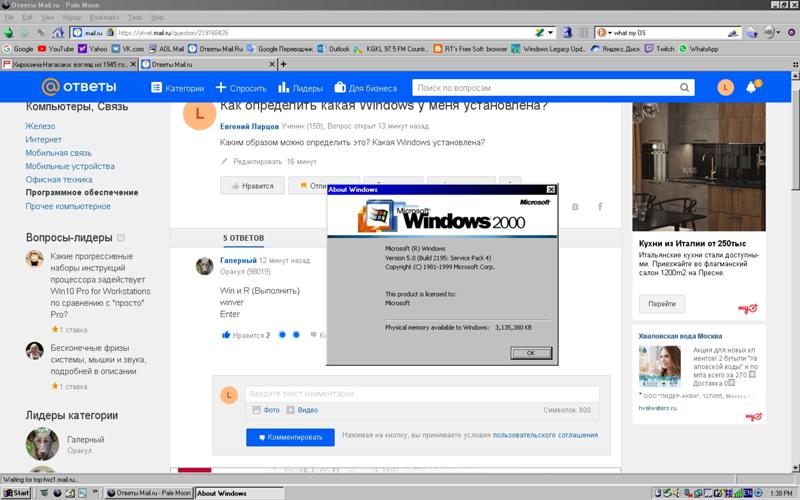
Task: Open the Мобильные устройства category link
Action: click(x=70, y=166)
